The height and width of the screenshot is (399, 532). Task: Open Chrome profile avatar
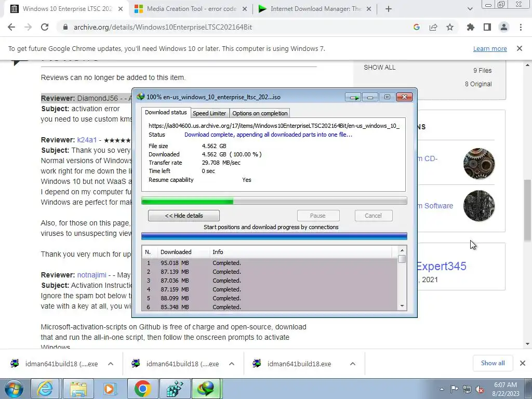[x=504, y=27]
